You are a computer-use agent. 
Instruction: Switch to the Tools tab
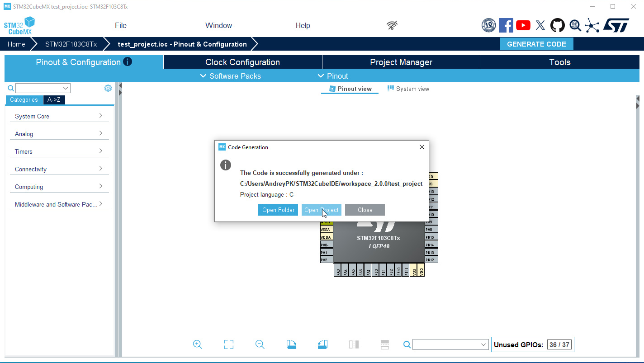(560, 62)
